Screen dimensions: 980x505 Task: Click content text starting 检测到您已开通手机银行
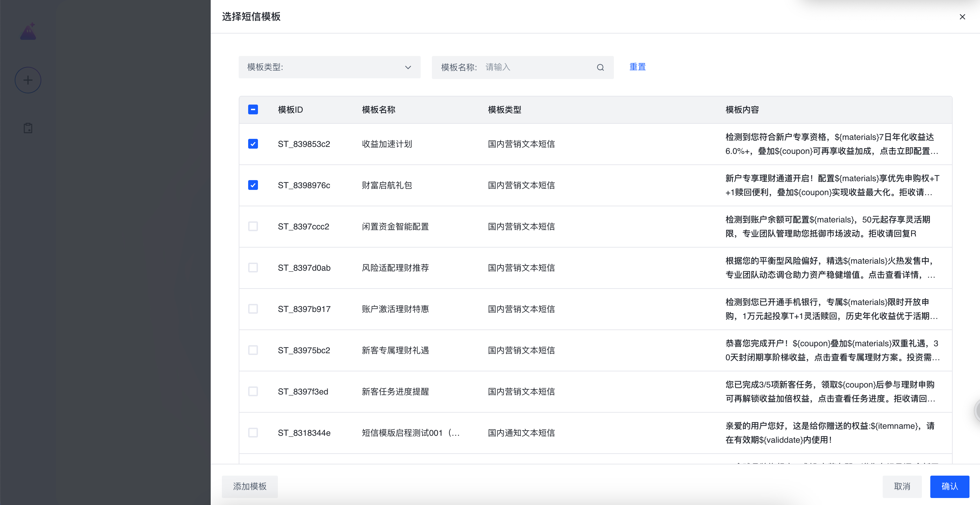pyautogui.click(x=832, y=309)
